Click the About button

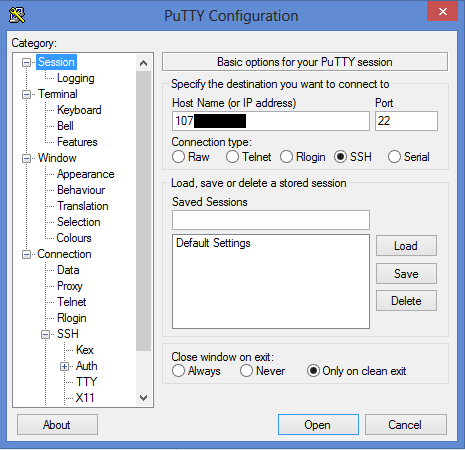(x=57, y=425)
